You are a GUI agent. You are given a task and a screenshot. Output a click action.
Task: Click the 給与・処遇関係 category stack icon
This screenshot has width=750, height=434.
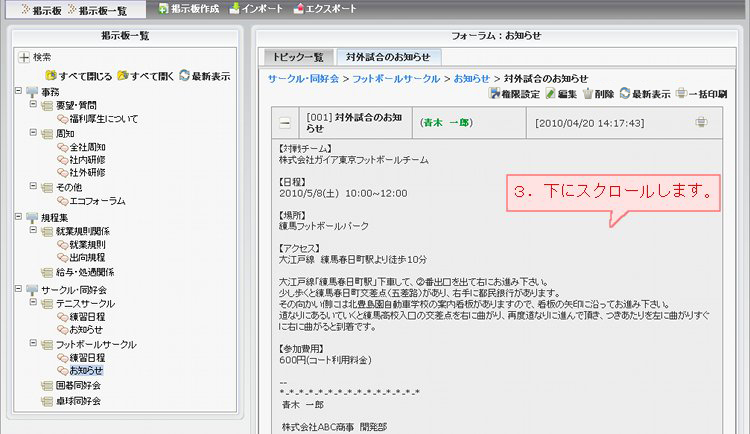tap(47, 273)
